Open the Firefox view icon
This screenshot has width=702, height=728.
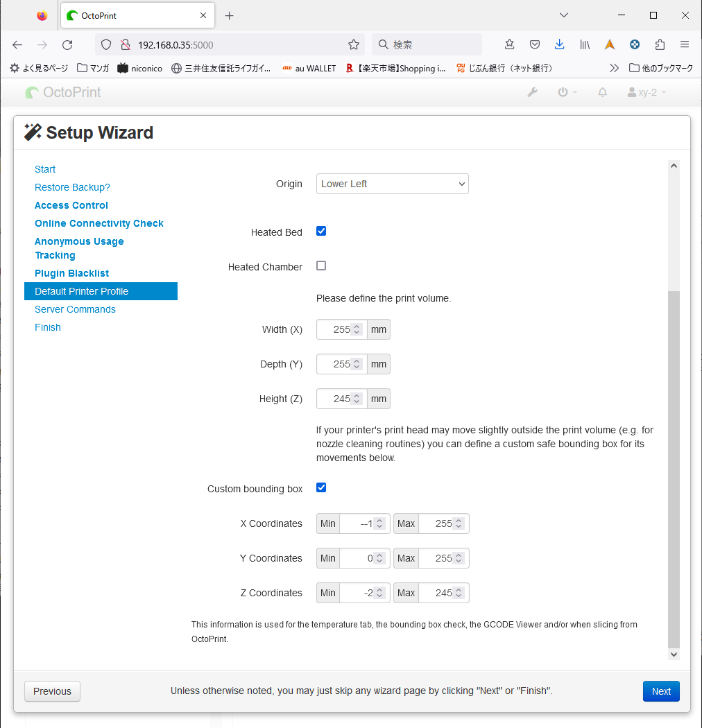click(42, 16)
